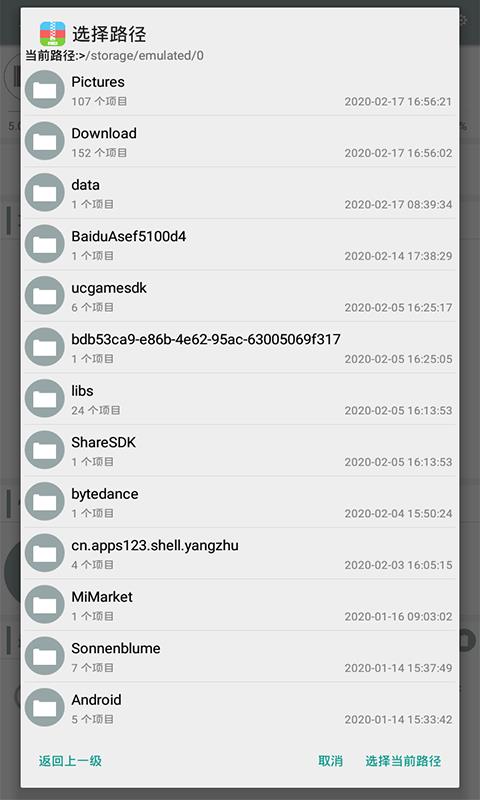This screenshot has width=480, height=800.
Task: Open the Download folder icon
Action: (x=44, y=141)
